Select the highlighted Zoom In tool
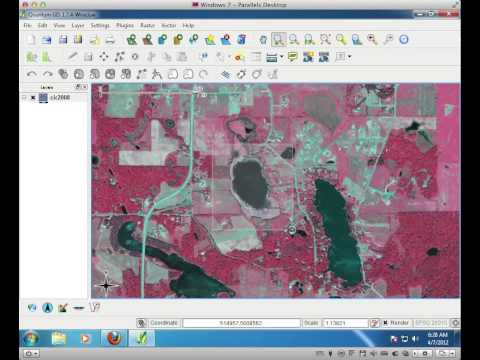This screenshot has width=480, height=360. (x=279, y=40)
